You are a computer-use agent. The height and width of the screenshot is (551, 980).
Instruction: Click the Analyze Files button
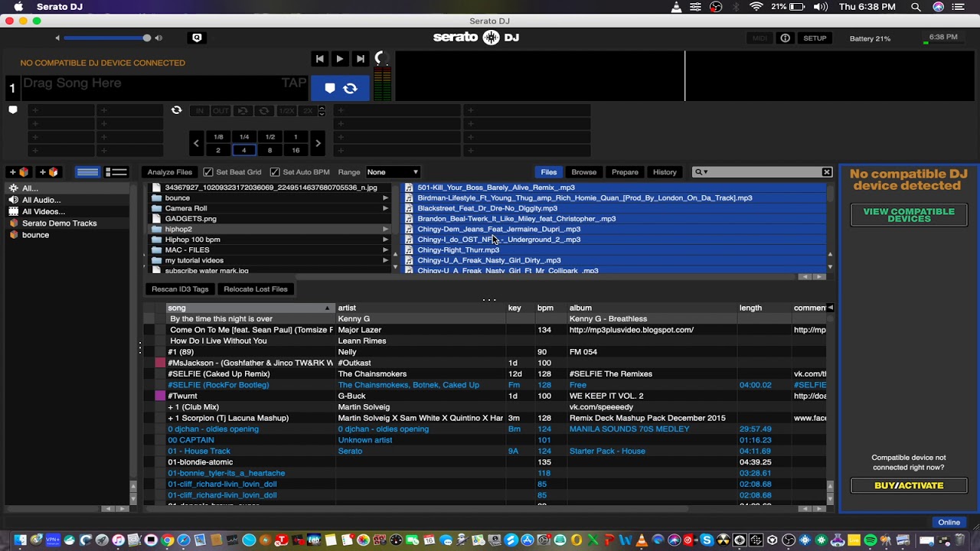click(169, 172)
